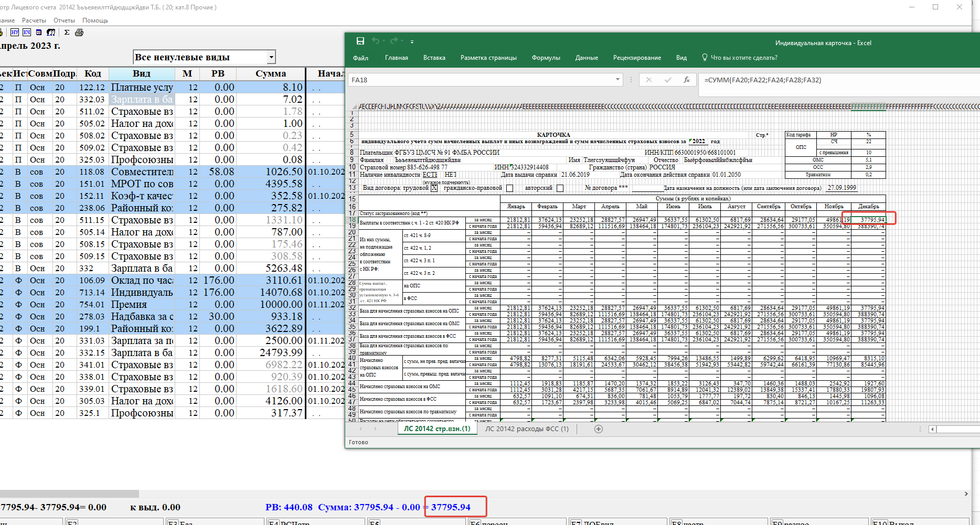The height and width of the screenshot is (525, 980).
Task: Select Excel cell 37795,94 in Декабрь column
Action: pos(869,220)
